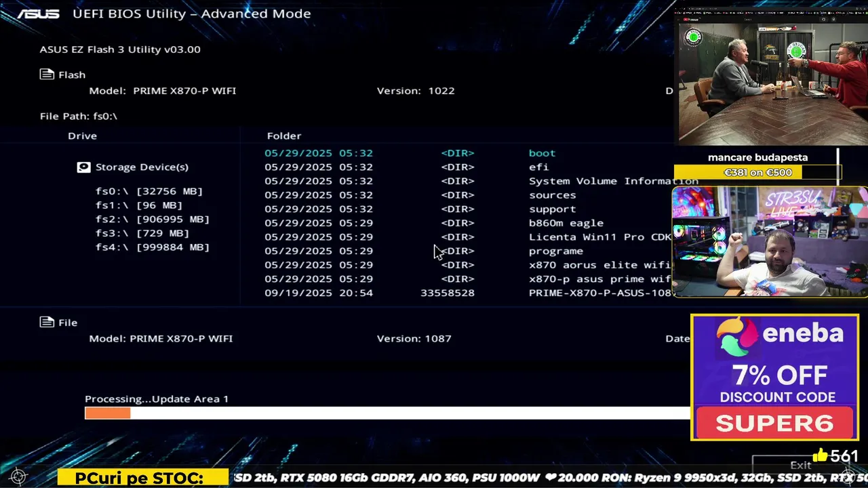Screen dimensions: 868x488
Task: Click the Flash Version: 1022 text
Action: coord(416,90)
